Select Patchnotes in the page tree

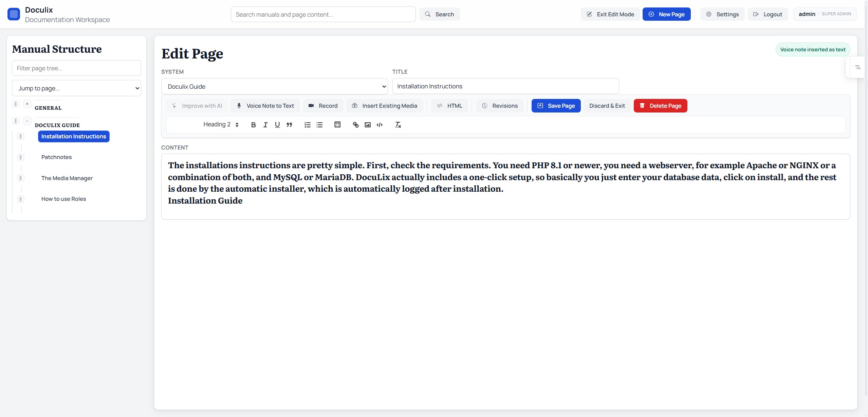tap(56, 157)
